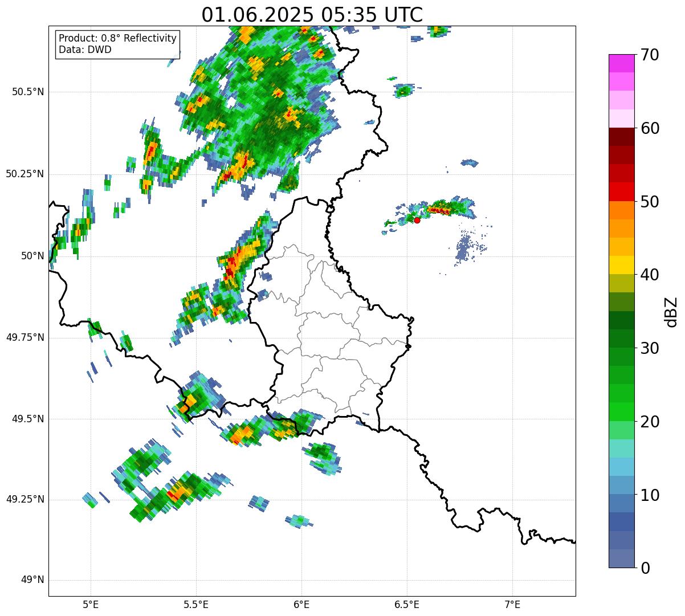Click the "5.5°E" longitude label
This screenshot has height=616, width=685.
tap(196, 604)
